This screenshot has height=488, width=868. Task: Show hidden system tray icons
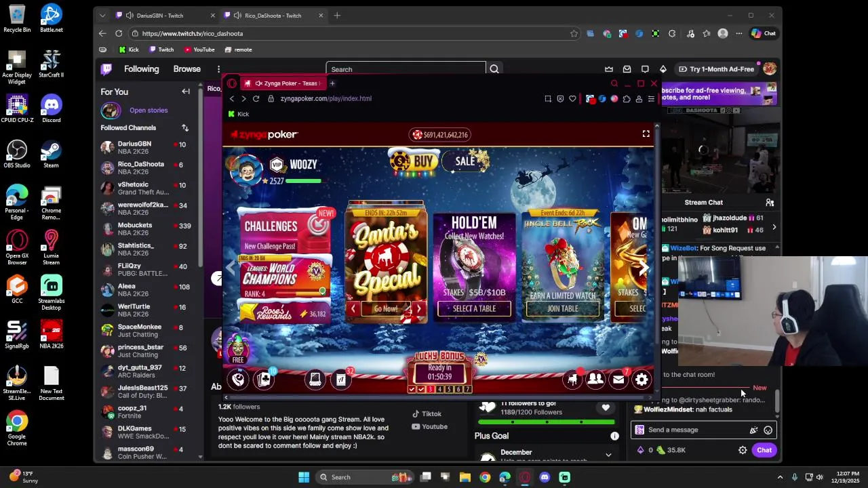[x=780, y=477]
